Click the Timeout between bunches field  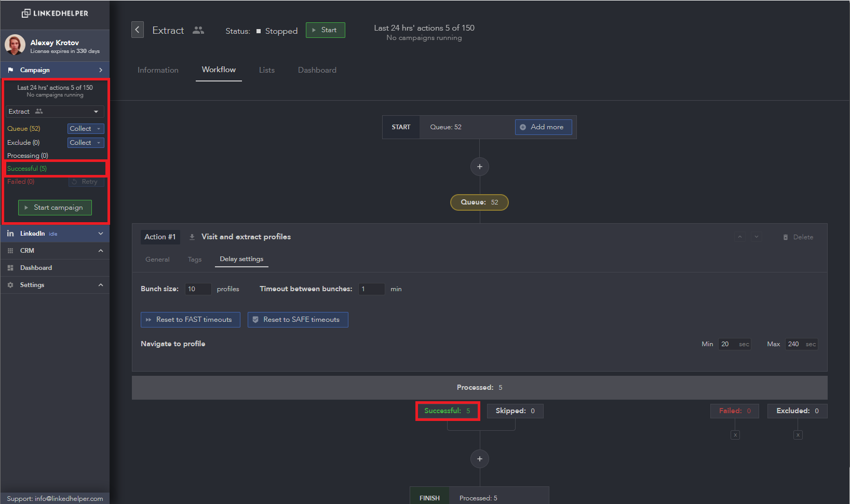click(372, 289)
